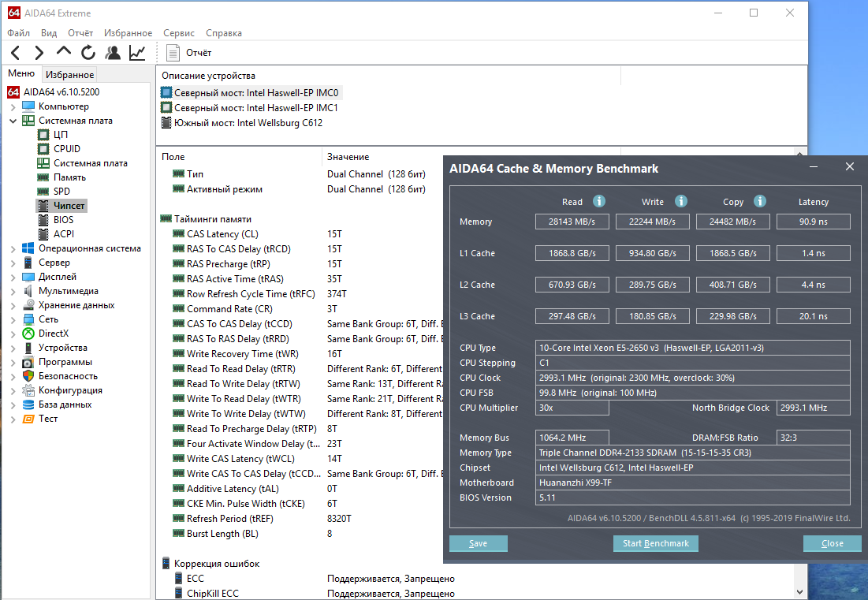Click Close button in benchmark window
The height and width of the screenshot is (600, 868).
pyautogui.click(x=832, y=543)
